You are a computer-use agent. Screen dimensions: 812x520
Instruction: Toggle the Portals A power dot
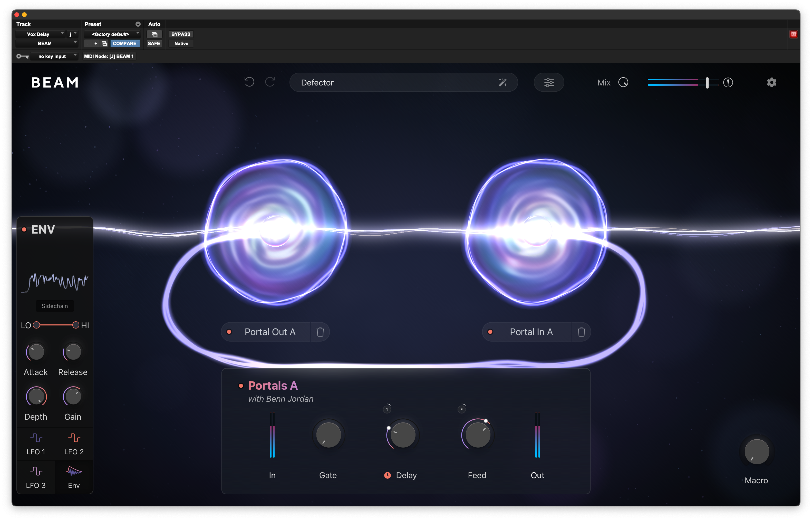(x=241, y=386)
